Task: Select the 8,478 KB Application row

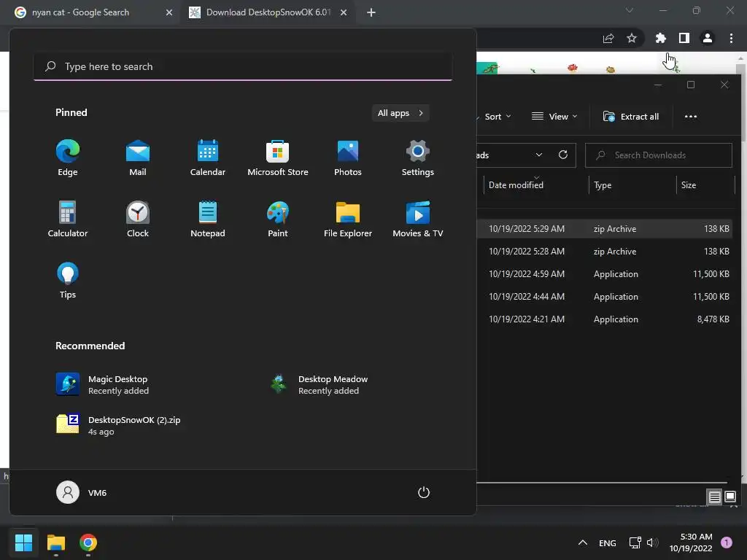Action: [605, 319]
